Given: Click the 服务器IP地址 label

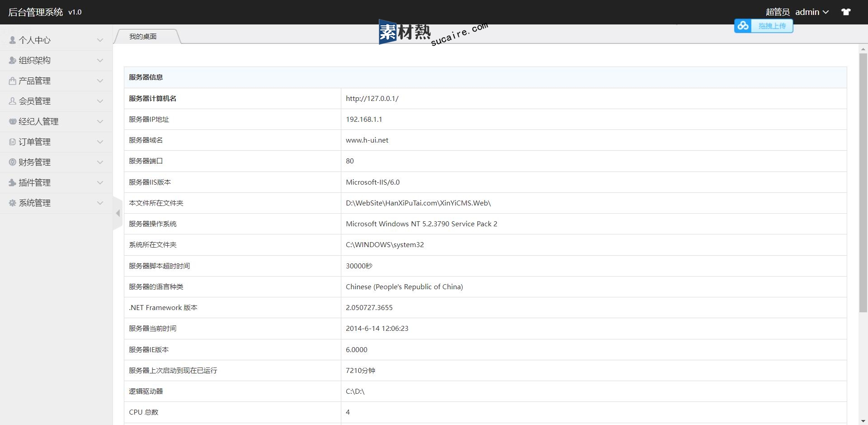Looking at the screenshot, I should [149, 119].
